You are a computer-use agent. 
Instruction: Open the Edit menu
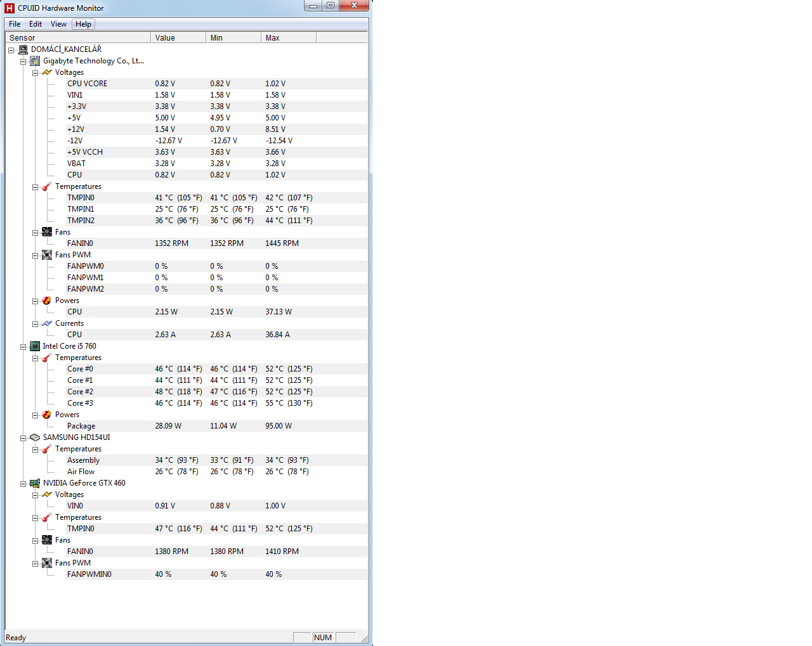coord(36,24)
